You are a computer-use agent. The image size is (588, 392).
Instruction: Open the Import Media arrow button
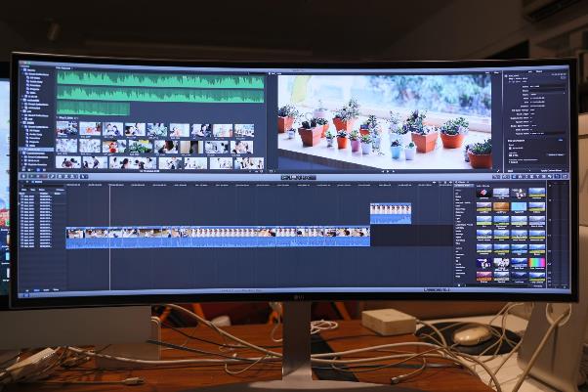click(x=23, y=176)
